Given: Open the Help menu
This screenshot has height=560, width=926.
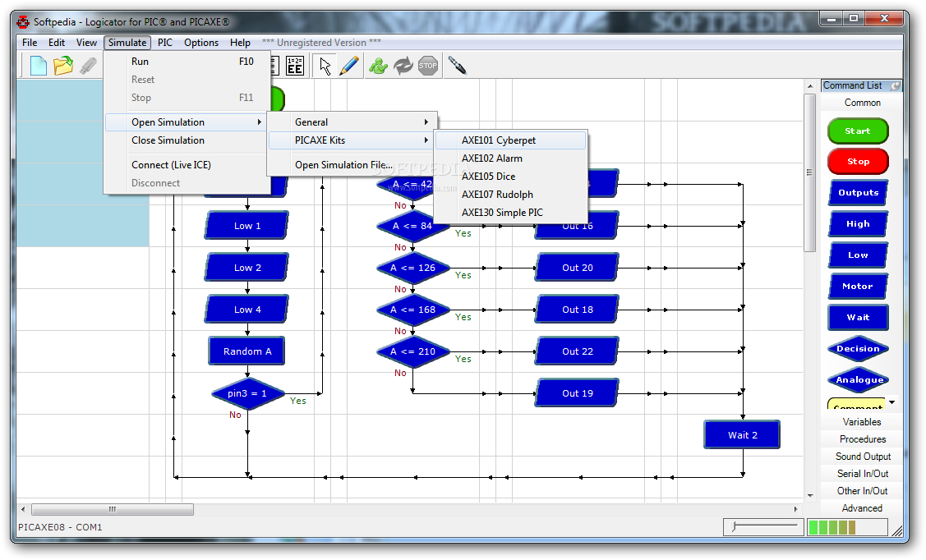Looking at the screenshot, I should [241, 43].
